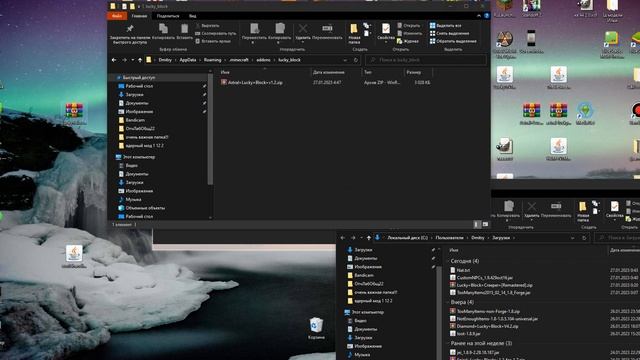Viewport: 640px width, 360px height.
Task: Click Скопировать путь in lucky_block ribbon
Action: pos(216,33)
